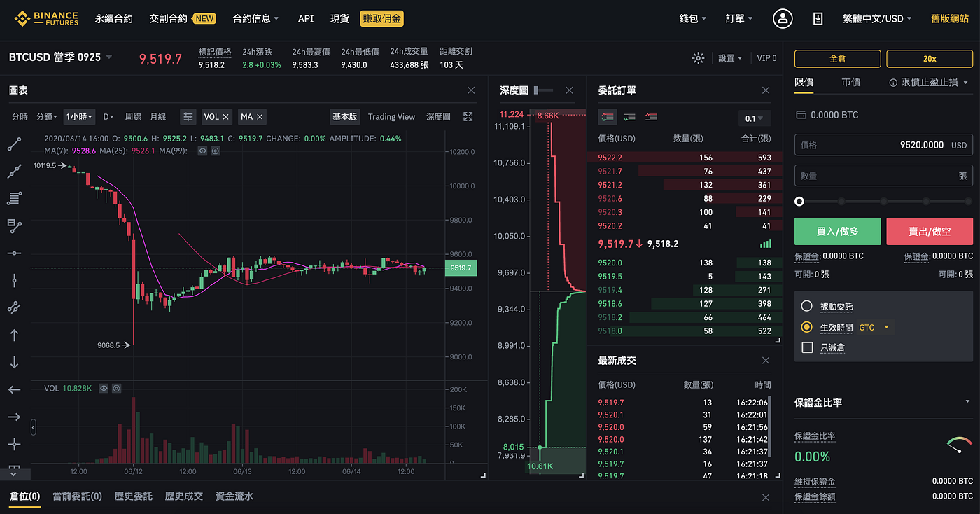Toggle VOL indicator visibility eye icon

pos(104,388)
